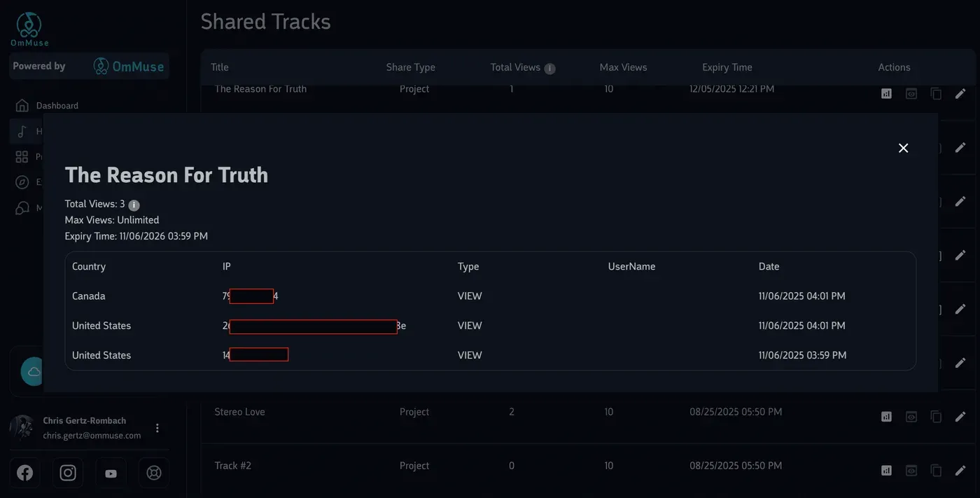This screenshot has height=498, width=980.
Task: Click the Type column header in dialog
Action: [468, 266]
